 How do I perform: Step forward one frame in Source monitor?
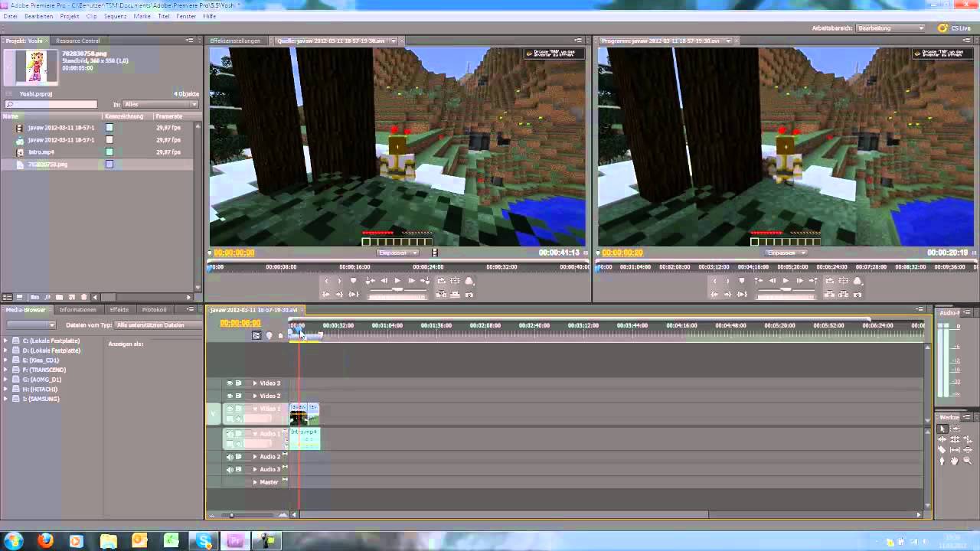411,281
